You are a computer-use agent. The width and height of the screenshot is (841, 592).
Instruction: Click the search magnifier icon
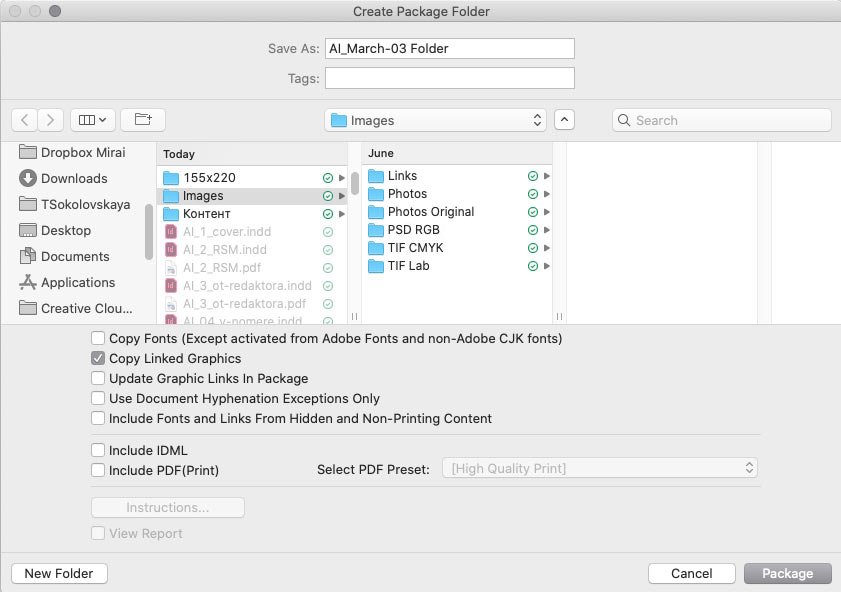(624, 120)
